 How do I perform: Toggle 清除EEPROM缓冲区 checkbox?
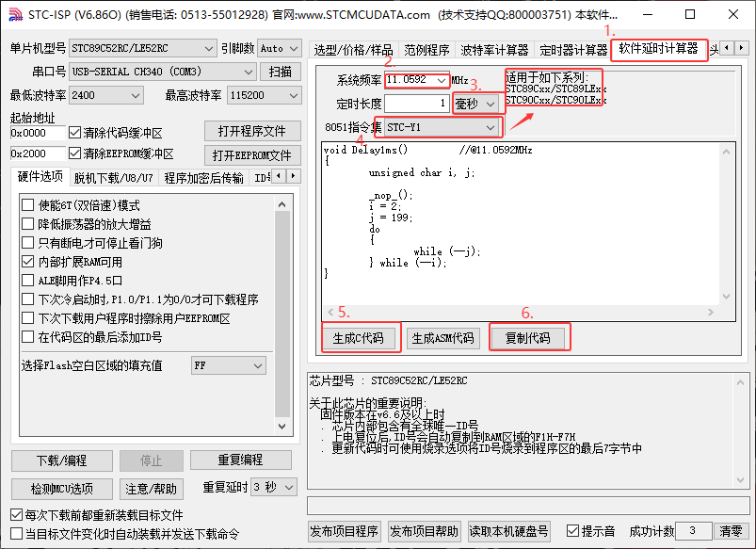[x=74, y=153]
